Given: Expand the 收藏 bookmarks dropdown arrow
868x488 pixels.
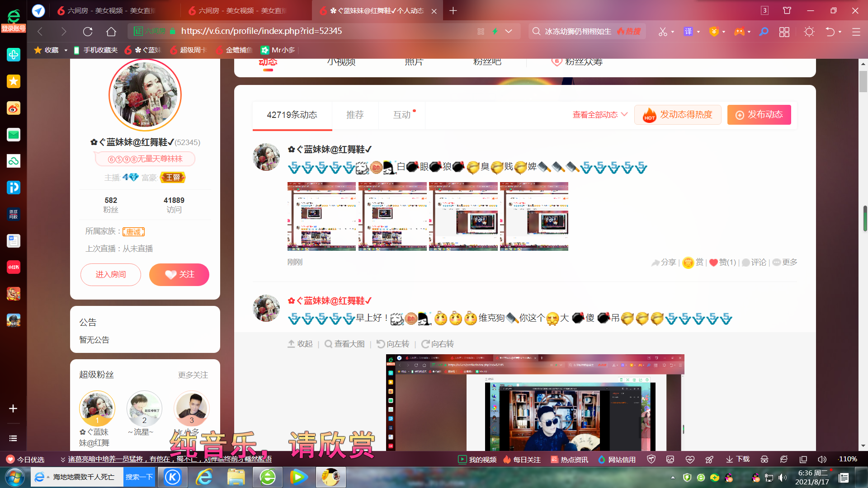Looking at the screenshot, I should pyautogui.click(x=66, y=50).
